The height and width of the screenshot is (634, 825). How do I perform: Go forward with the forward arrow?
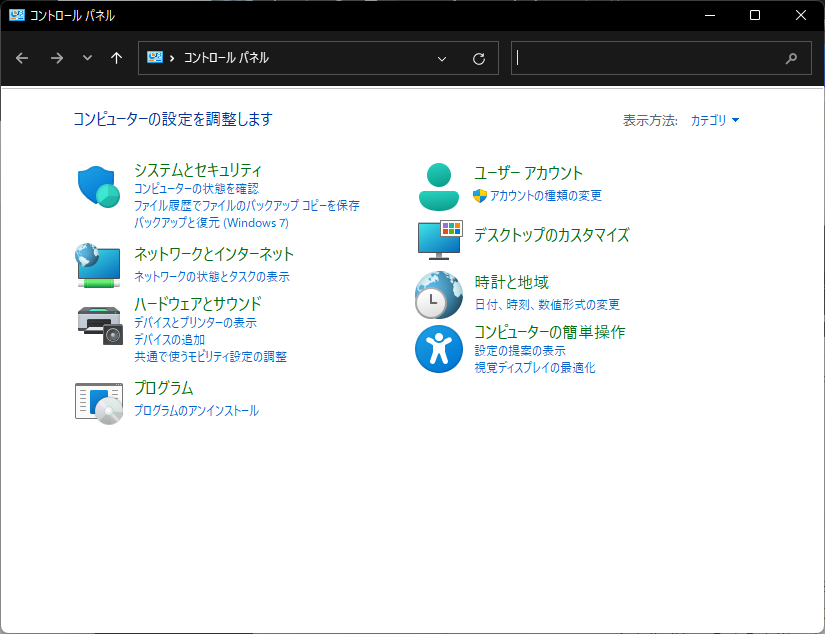57,58
